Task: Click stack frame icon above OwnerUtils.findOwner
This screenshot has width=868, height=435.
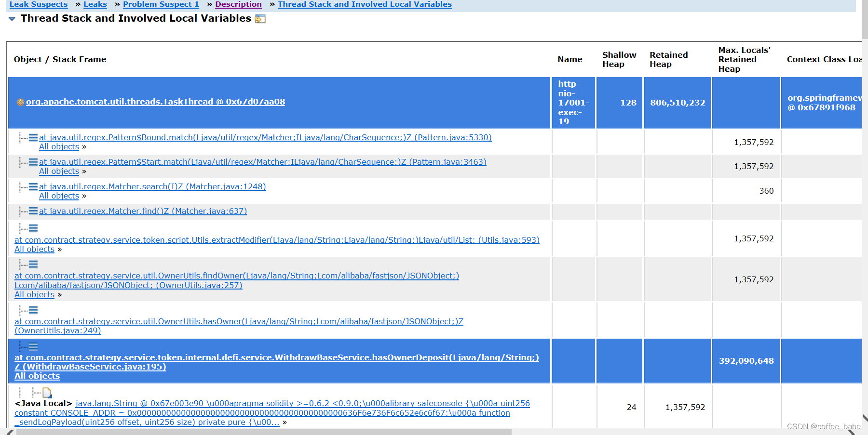Action: coord(33,264)
